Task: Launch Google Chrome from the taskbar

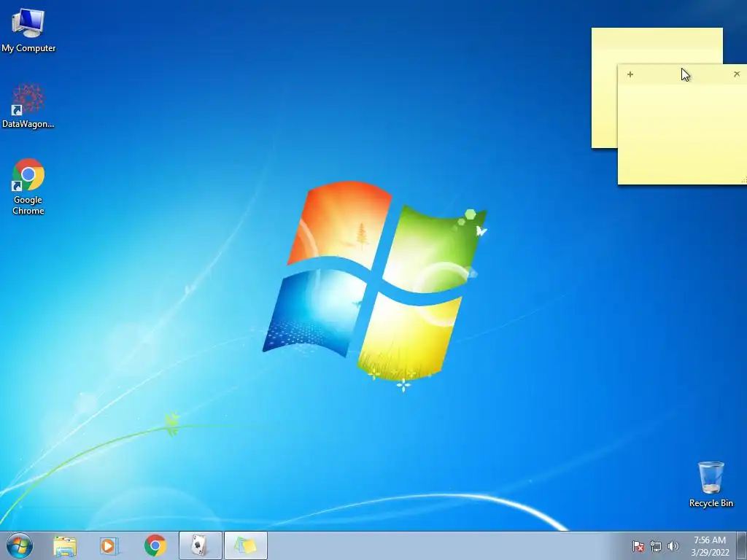Action: point(155,545)
